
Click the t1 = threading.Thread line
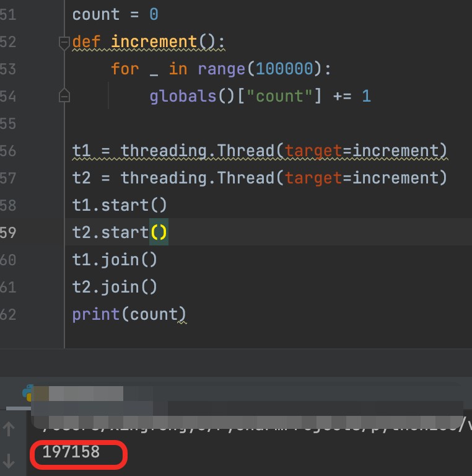point(260,151)
